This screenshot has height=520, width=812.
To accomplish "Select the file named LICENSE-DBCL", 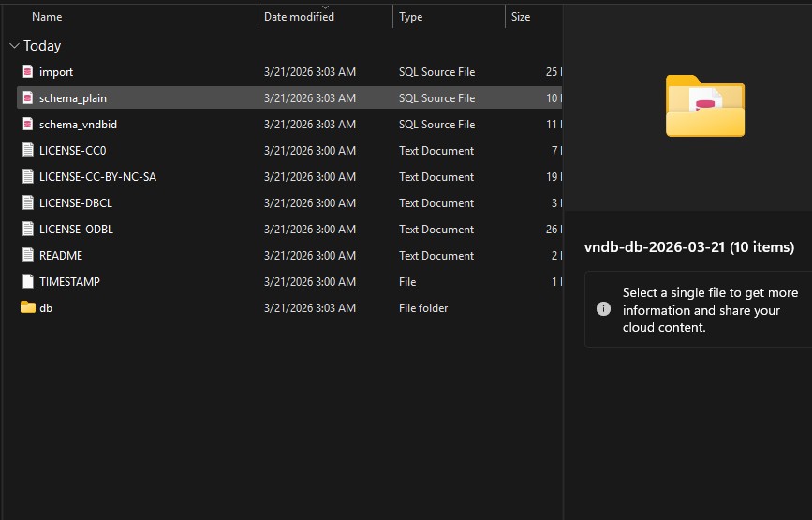I will (76, 203).
